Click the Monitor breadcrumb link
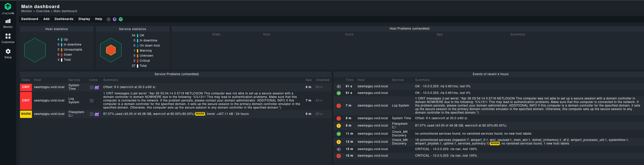644x165 pixels. tap(27, 11)
